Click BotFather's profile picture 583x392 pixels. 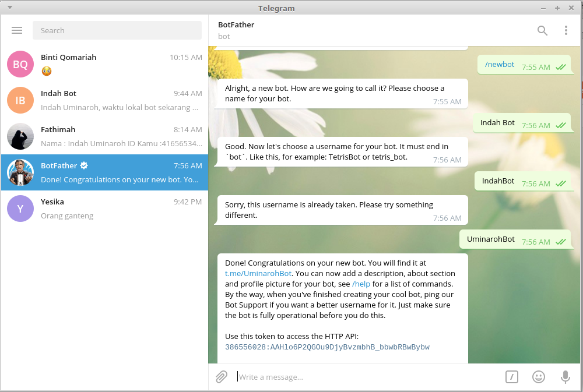click(x=20, y=172)
